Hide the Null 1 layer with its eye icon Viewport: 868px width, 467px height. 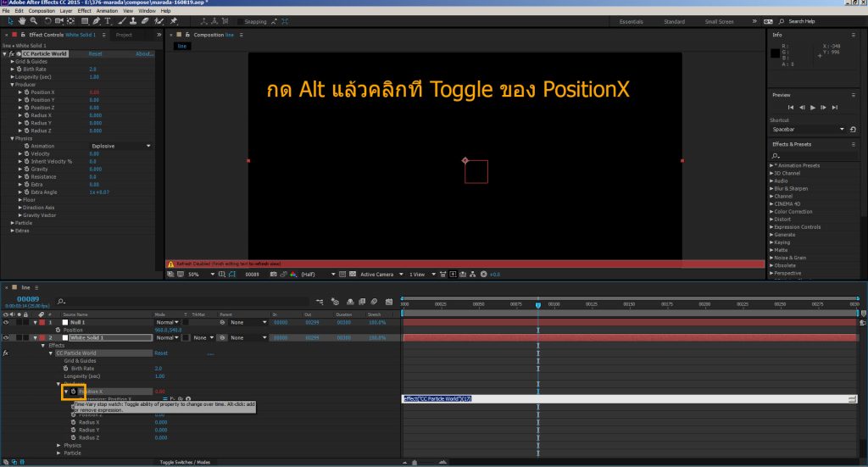[7, 322]
